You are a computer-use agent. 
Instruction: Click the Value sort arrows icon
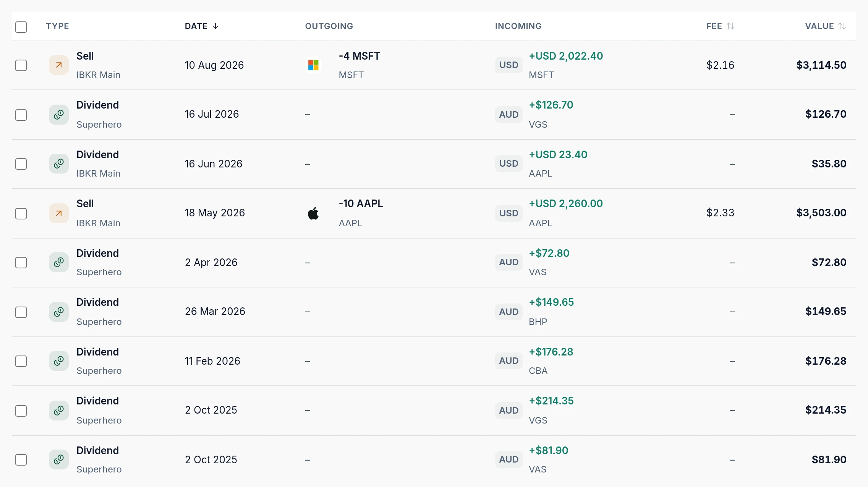pyautogui.click(x=842, y=26)
